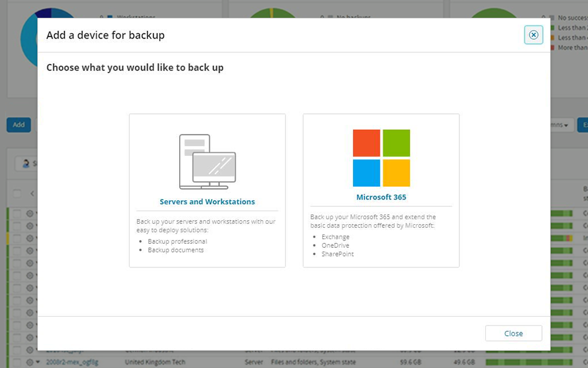This screenshot has height=368, width=588.
Task: Close the dialog with the X icon
Action: [x=533, y=35]
